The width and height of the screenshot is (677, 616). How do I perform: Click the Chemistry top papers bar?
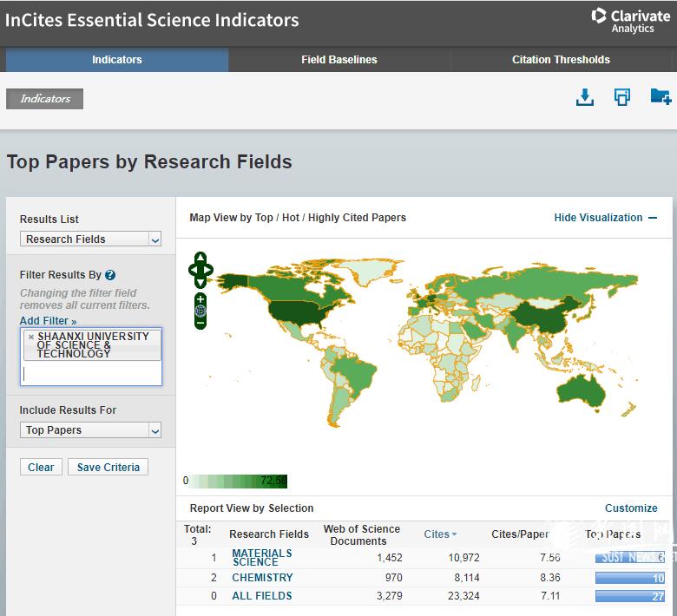tap(629, 578)
